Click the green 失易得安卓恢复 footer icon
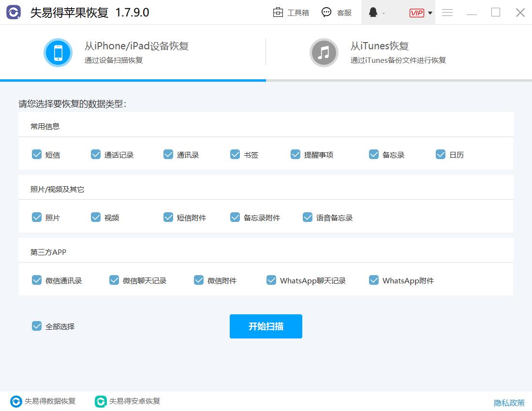The image size is (532, 411). pyautogui.click(x=101, y=401)
